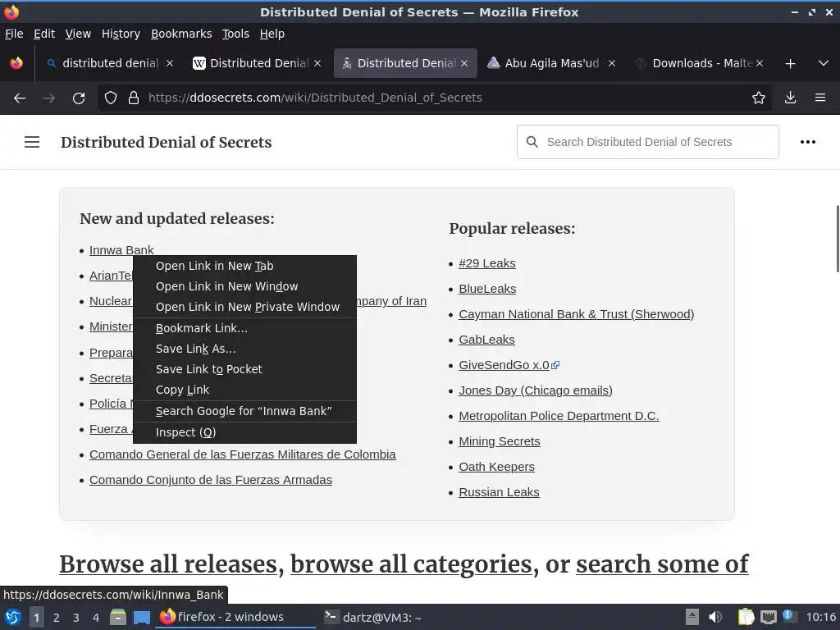Open the tracking protection shield icon

[x=111, y=98]
